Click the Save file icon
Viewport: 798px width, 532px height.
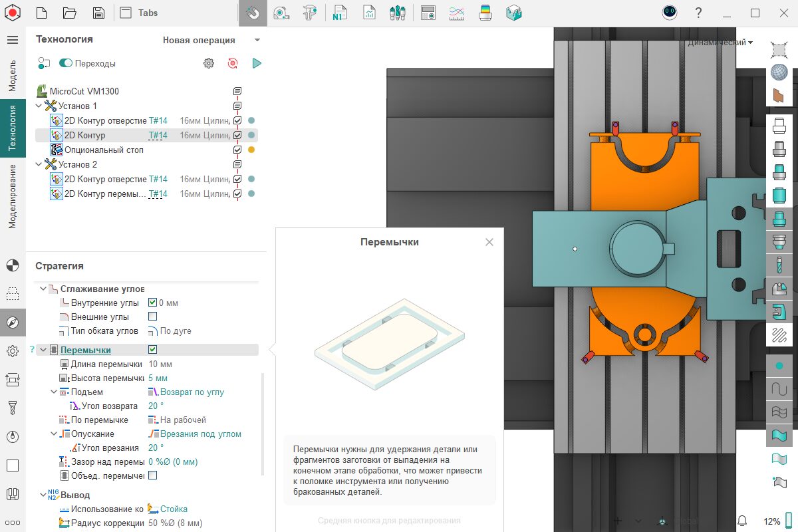point(98,13)
